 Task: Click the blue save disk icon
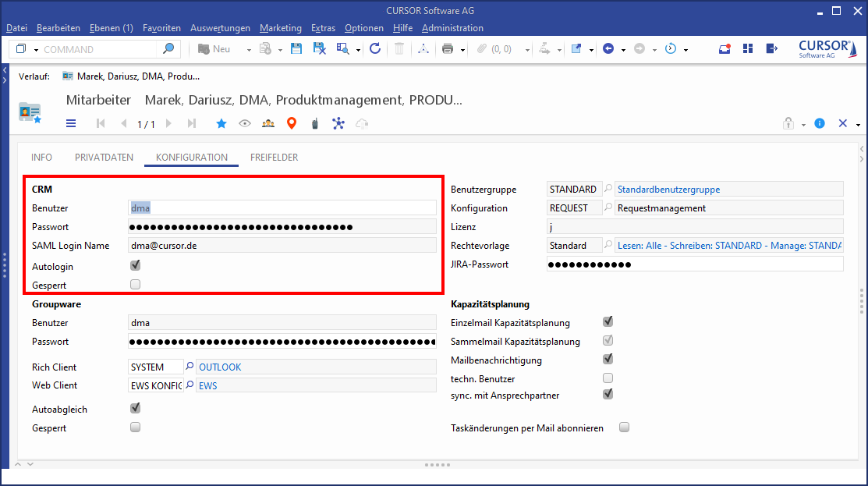click(296, 49)
